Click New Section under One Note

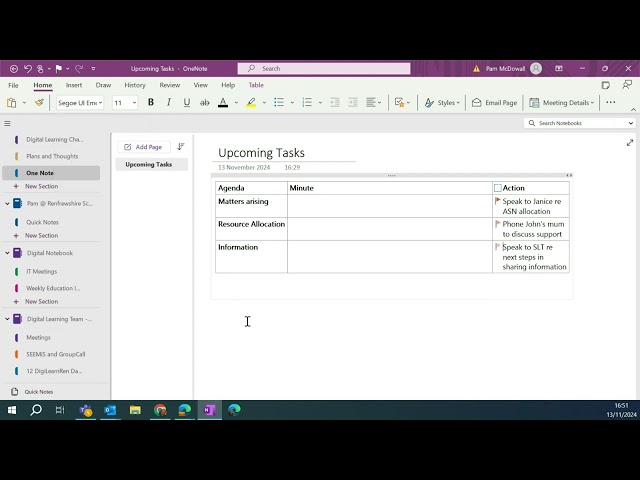41,186
